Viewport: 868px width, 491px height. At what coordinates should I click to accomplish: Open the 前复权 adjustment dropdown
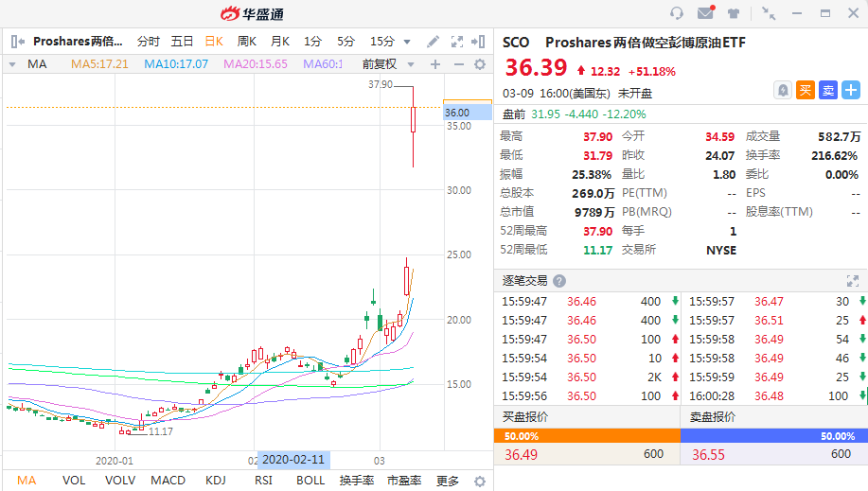click(411, 64)
